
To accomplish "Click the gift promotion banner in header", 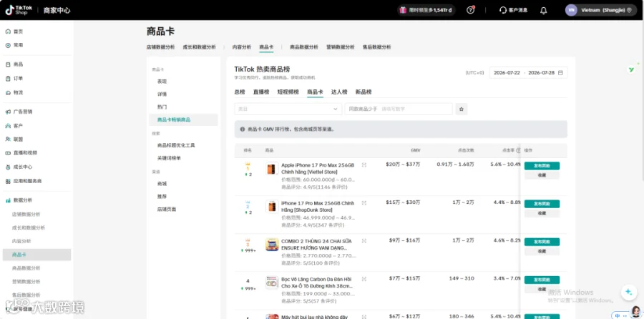I will (426, 10).
